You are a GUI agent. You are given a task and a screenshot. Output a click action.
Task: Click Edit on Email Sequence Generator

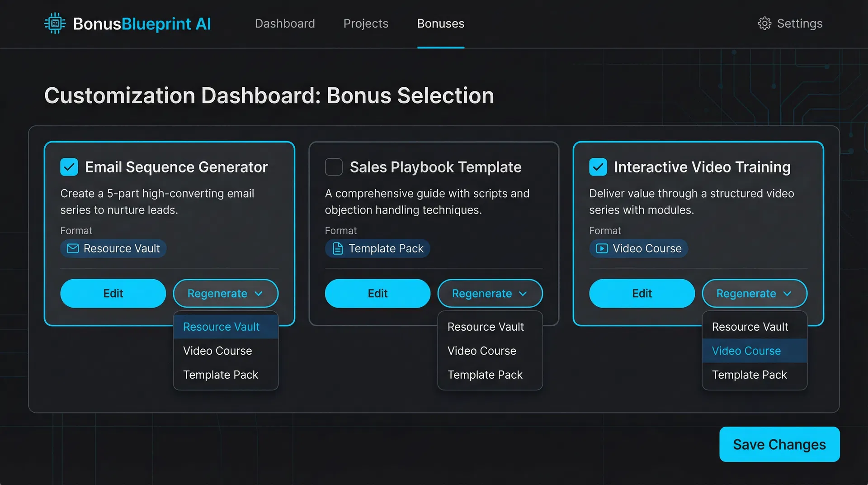(x=113, y=293)
